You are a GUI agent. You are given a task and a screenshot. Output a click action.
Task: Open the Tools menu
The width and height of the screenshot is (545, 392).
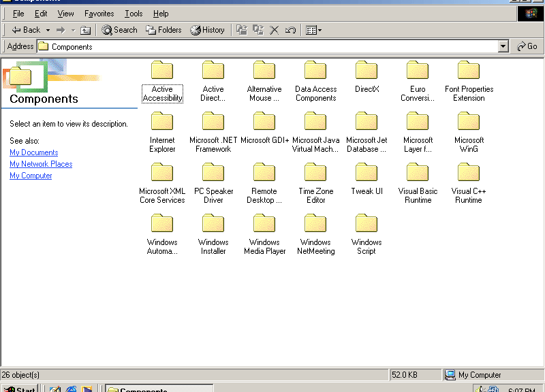coord(134,14)
